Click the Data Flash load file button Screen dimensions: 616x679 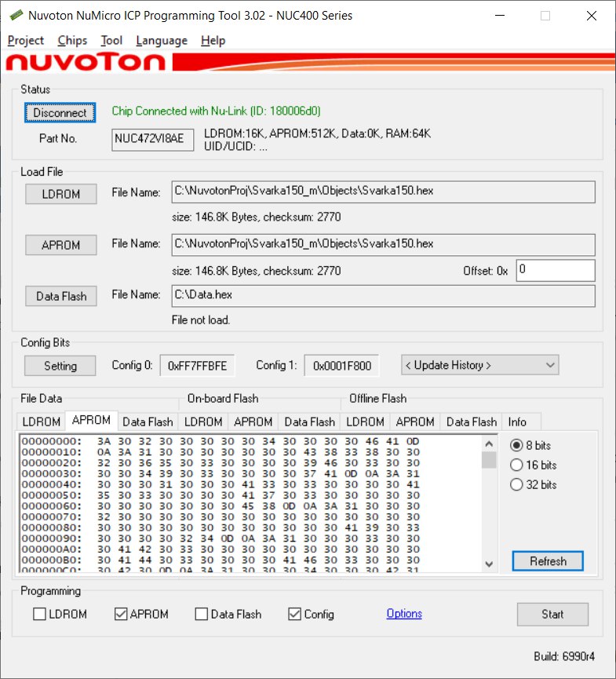click(x=60, y=296)
